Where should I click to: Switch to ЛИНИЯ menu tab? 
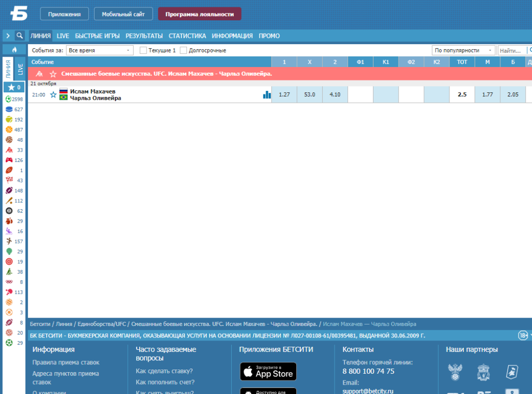tap(41, 36)
